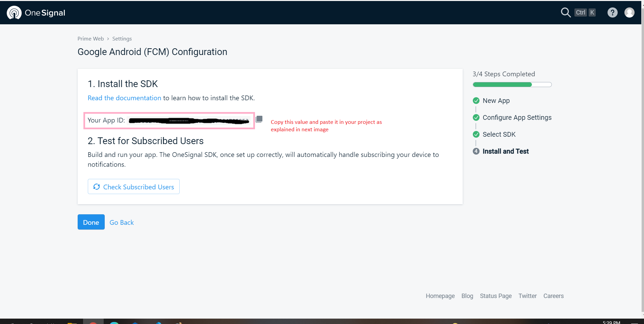This screenshot has width=644, height=324.
Task: Open Prime Web breadcrumb link
Action: [91, 39]
